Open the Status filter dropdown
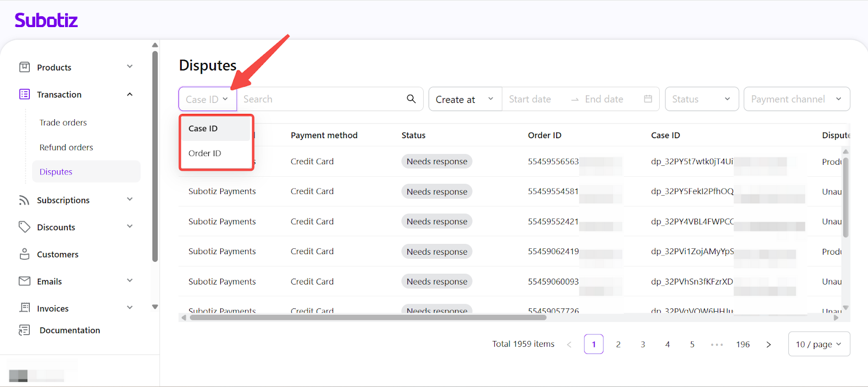The height and width of the screenshot is (387, 868). click(x=701, y=99)
